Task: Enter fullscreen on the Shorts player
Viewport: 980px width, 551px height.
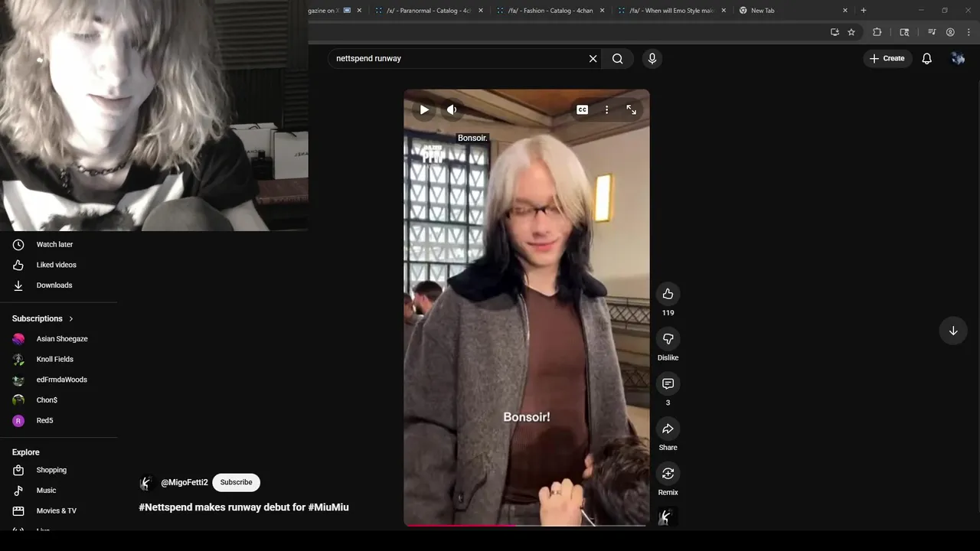Action: (x=631, y=109)
